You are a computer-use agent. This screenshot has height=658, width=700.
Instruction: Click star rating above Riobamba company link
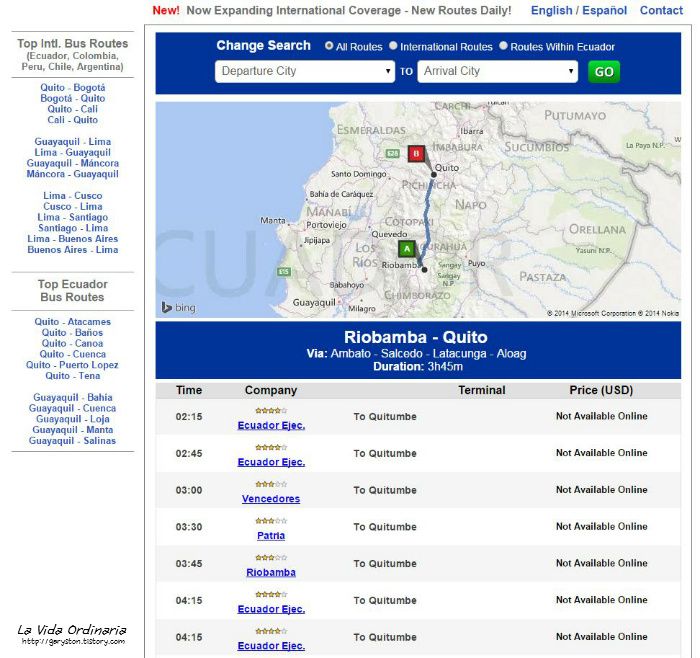[271, 557]
